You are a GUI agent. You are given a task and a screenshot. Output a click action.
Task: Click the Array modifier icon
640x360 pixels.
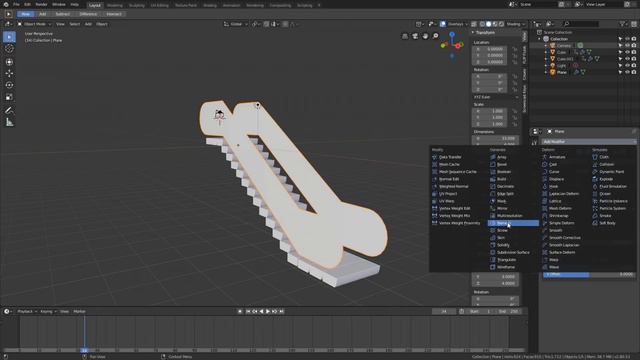click(493, 157)
